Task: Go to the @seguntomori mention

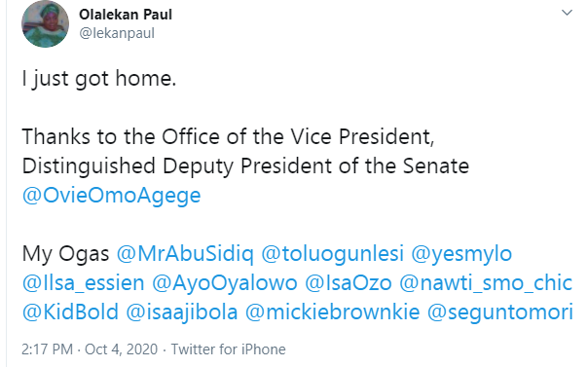Action: [499, 312]
